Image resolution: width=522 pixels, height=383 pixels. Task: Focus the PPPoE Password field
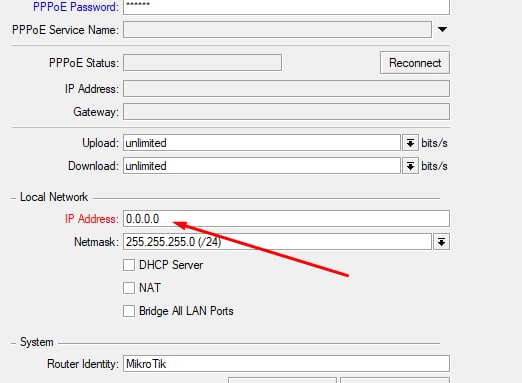[286, 6]
